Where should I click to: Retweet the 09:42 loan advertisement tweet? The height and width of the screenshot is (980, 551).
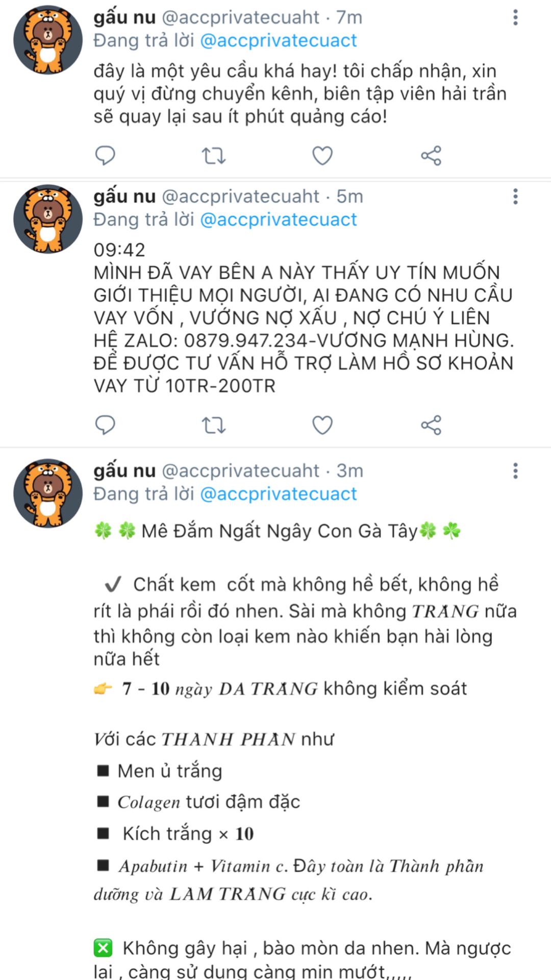coord(214,425)
